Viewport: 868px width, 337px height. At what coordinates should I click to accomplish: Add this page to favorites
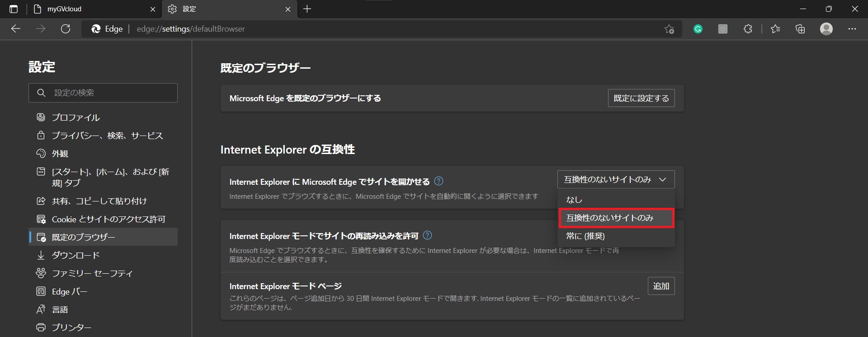point(669,29)
